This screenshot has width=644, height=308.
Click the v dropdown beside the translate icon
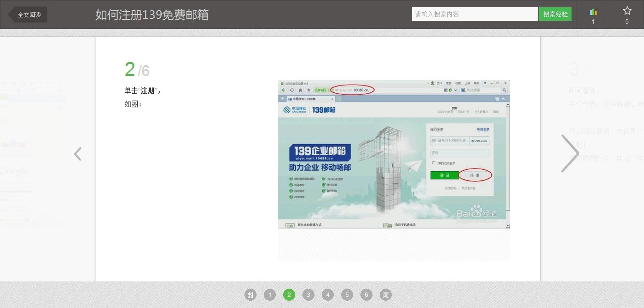(455, 89)
